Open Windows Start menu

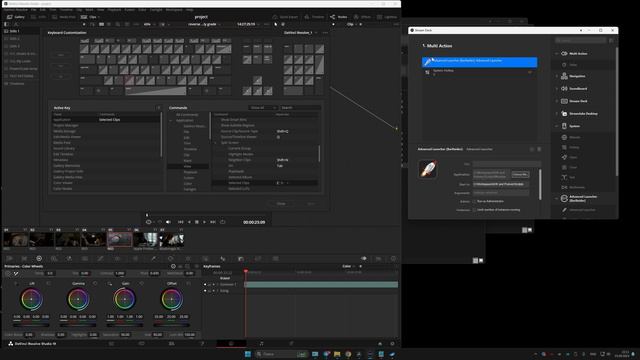[247, 354]
